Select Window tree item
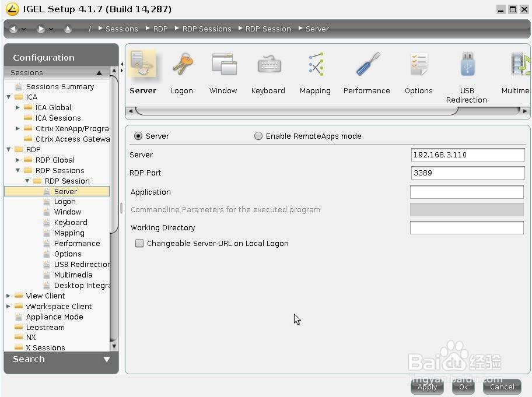Screen dimensions: 532x397 pyautogui.click(x=68, y=212)
